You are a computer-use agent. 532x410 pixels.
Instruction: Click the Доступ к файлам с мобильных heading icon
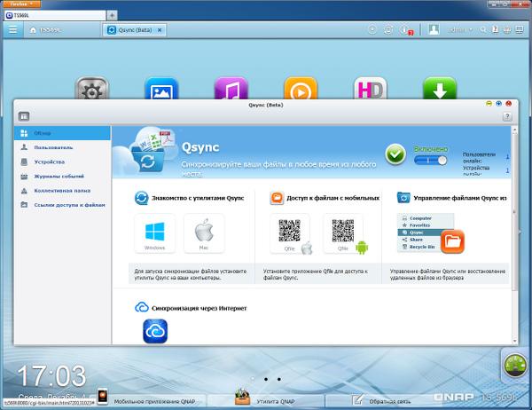click(277, 198)
